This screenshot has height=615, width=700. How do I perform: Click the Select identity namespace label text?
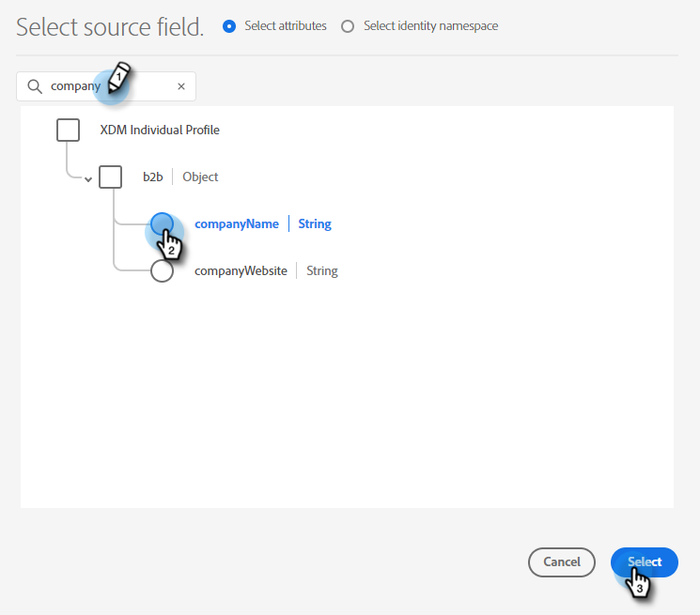coord(430,26)
